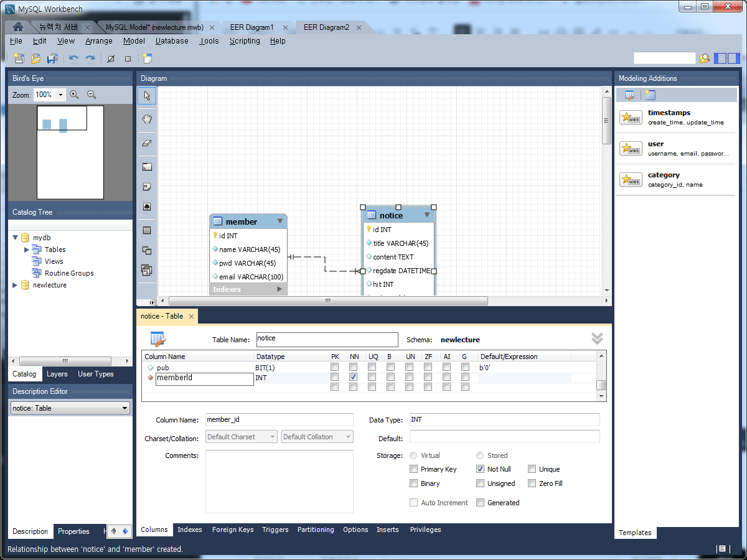Click the new diagram toolbar icon
Image resolution: width=747 pixels, height=560 pixels.
147,58
